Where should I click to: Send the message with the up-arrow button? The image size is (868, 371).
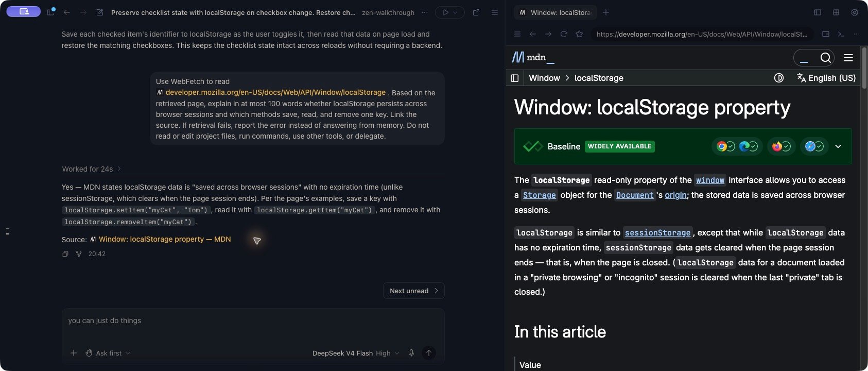429,353
